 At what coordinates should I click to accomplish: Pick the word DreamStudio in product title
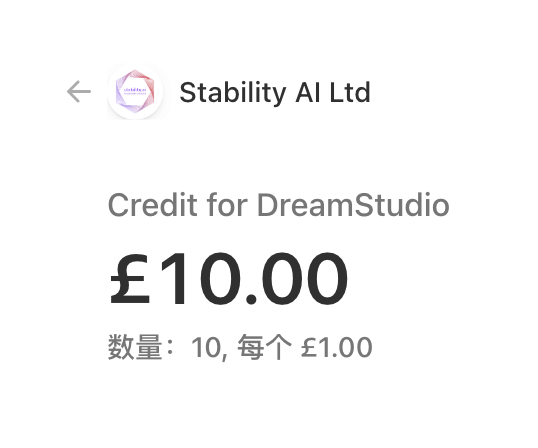point(353,205)
